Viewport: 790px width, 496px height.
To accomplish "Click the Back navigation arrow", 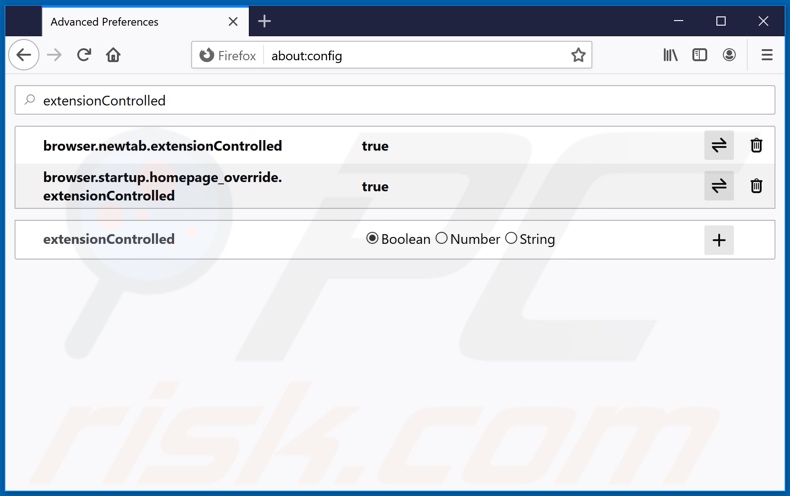I will [24, 55].
